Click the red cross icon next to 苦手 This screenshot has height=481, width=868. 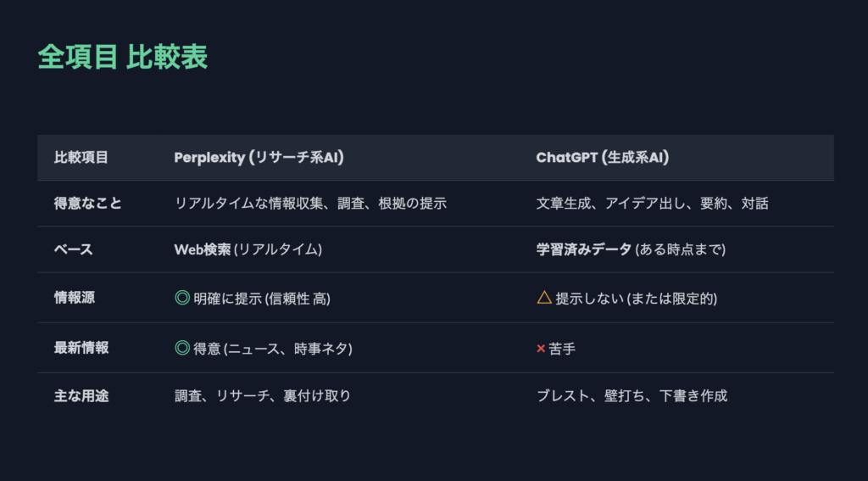coord(541,349)
